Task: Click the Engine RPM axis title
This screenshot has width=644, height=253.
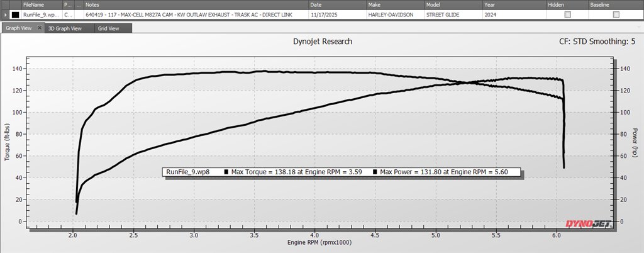Action: coord(319,242)
